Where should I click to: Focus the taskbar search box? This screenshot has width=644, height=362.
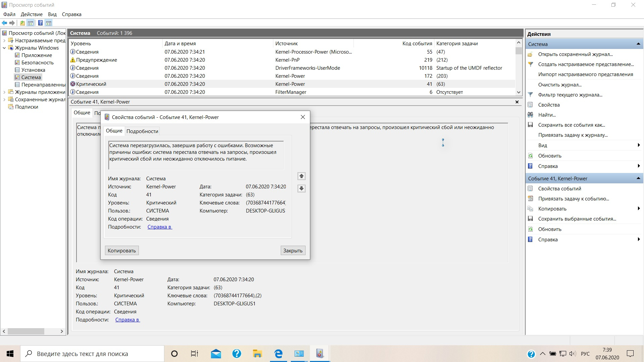[92, 354]
